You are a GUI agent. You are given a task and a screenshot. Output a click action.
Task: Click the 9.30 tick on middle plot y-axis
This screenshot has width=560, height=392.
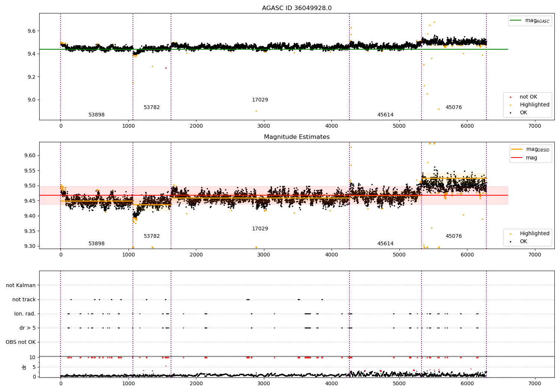pyautogui.click(x=31, y=246)
